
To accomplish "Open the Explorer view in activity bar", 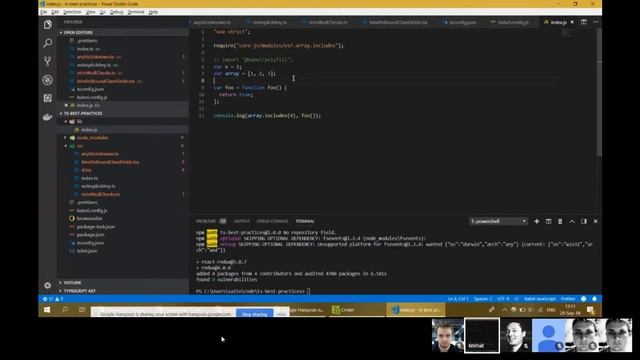I will (47, 24).
